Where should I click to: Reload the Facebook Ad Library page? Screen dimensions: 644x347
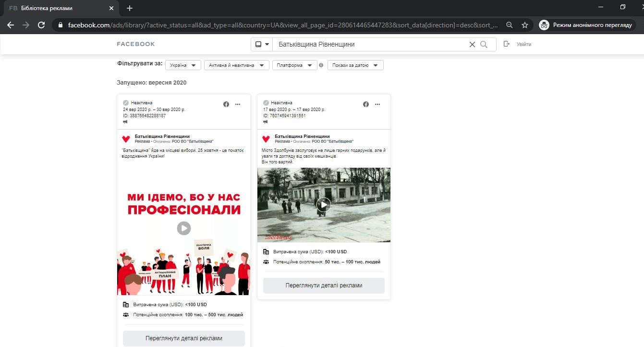tap(41, 25)
